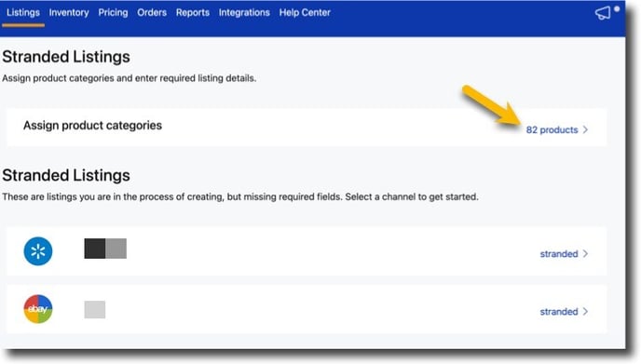The image size is (641, 364).
Task: Go to the Pricing tab
Action: 113,13
